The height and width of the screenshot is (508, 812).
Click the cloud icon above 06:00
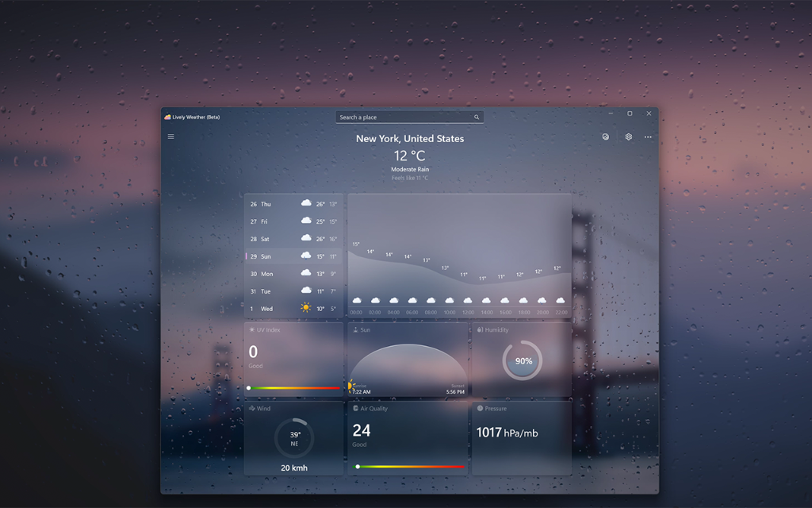(x=412, y=300)
